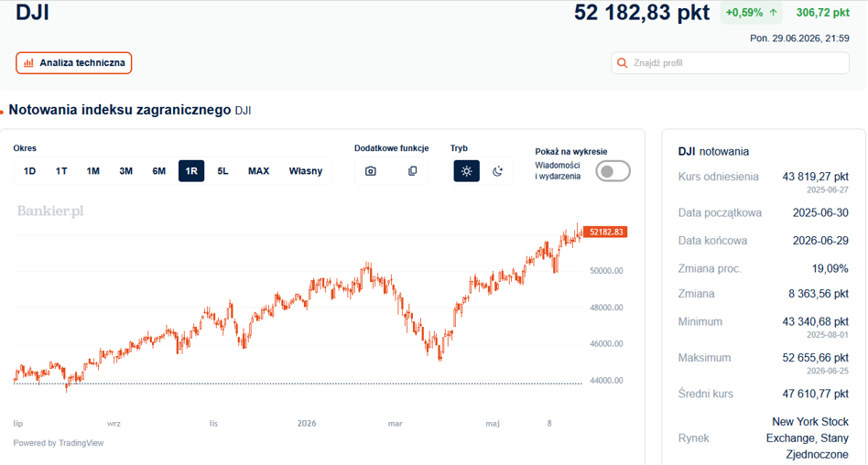Click the search magnifier icon
The width and height of the screenshot is (868, 465).
click(x=623, y=63)
